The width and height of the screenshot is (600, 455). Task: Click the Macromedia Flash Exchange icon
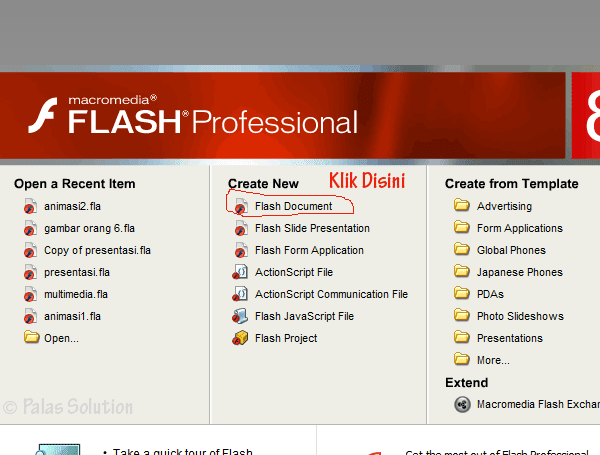(x=462, y=404)
